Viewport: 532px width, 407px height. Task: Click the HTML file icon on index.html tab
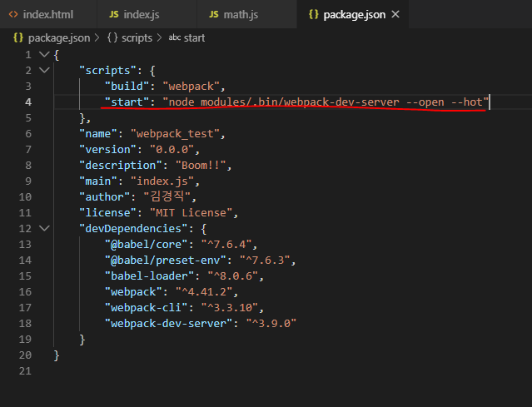pos(13,15)
